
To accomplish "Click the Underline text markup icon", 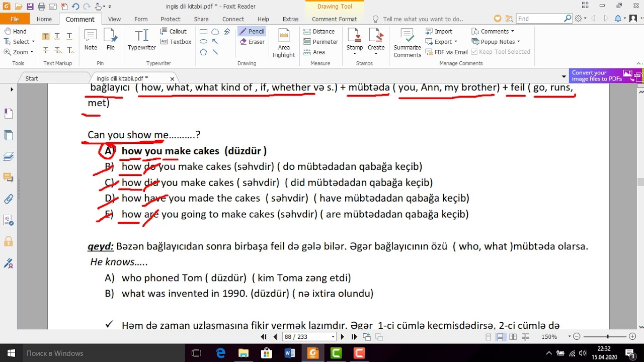I will click(x=69, y=36).
